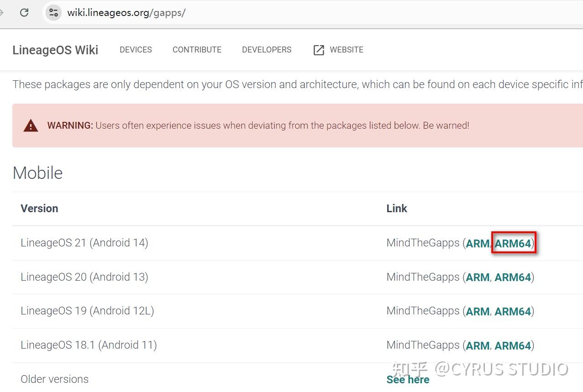Viewport: 583px width, 392px height.
Task: Click the external link icon beside WEBSITE
Action: pyautogui.click(x=319, y=50)
